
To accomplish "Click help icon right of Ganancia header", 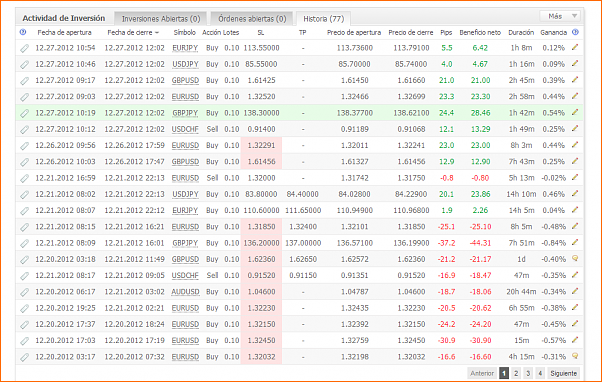I will [x=575, y=32].
